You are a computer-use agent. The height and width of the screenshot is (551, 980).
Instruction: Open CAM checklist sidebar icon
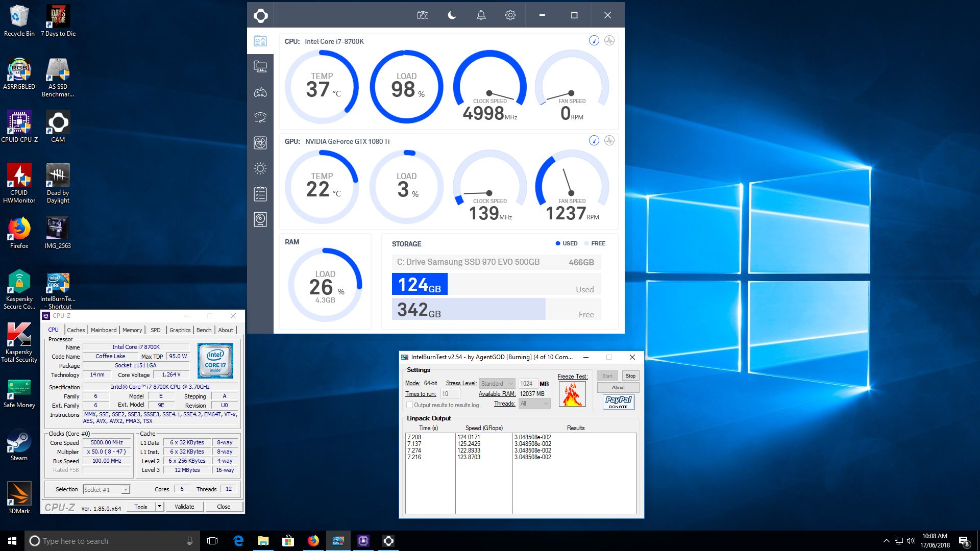click(260, 194)
